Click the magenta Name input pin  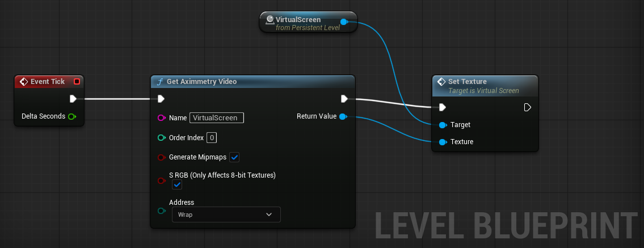click(x=162, y=118)
